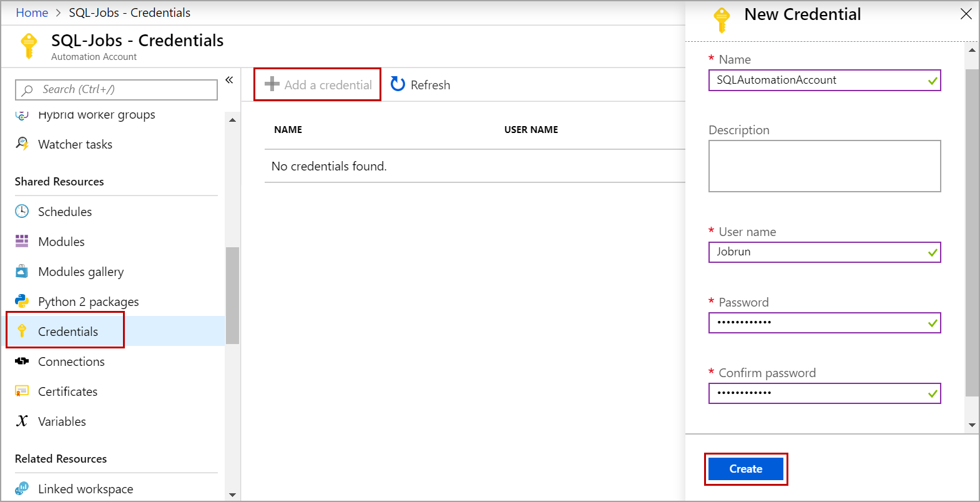Select Credentials in the sidebar menu

click(x=68, y=332)
